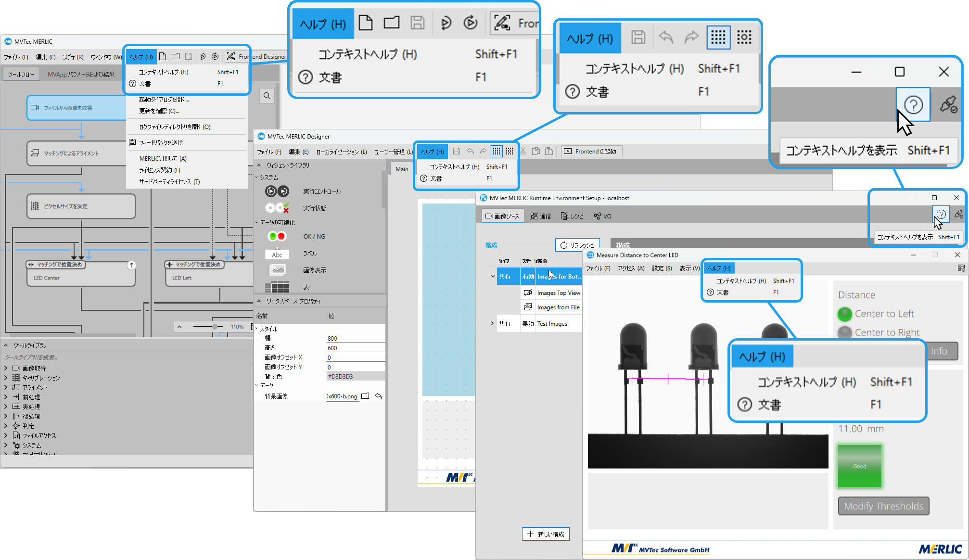Collapse the データの可視化 widget section
969x560 pixels.
click(x=256, y=223)
